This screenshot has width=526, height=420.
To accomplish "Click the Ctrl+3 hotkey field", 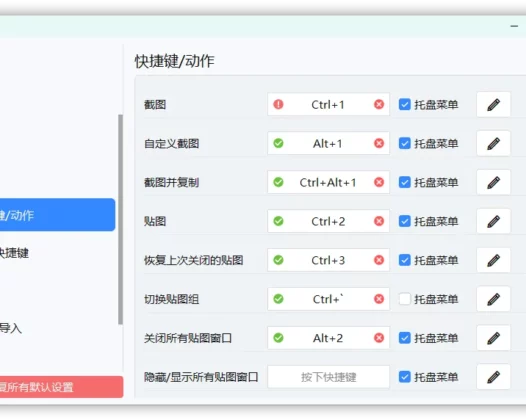I will click(x=328, y=260).
